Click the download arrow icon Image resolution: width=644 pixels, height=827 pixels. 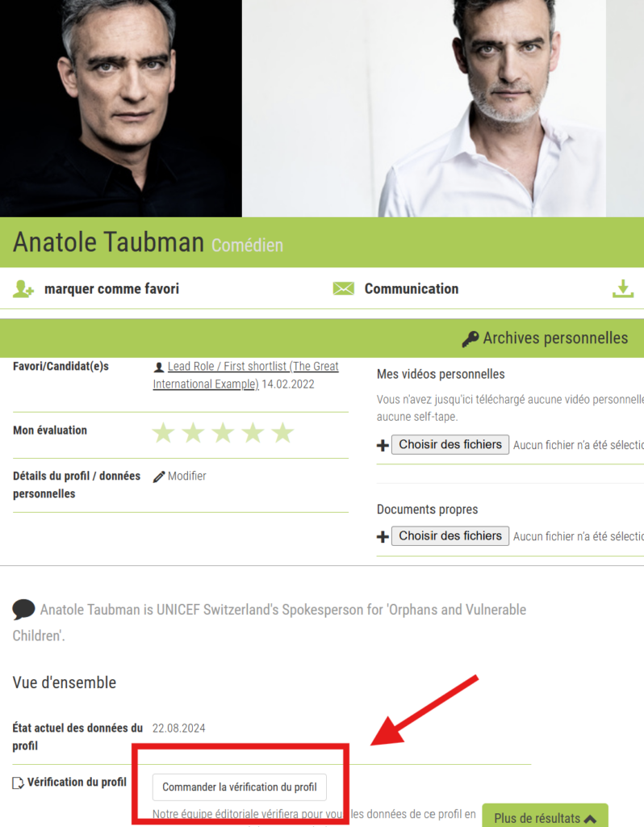point(623,288)
